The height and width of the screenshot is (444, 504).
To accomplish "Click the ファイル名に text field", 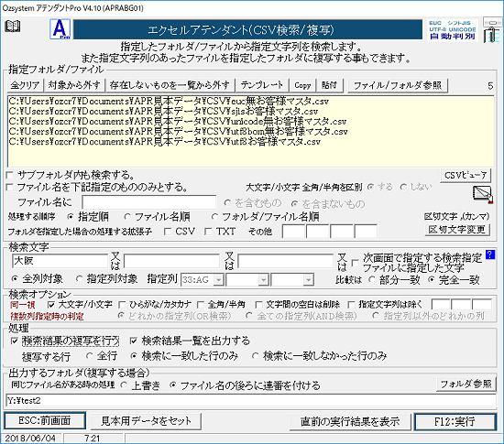I will 148,202.
